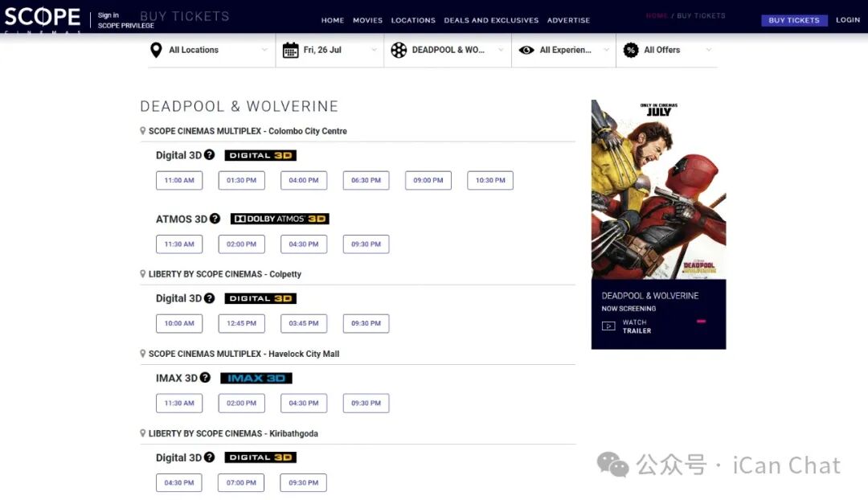This screenshot has width=868, height=500.
Task: Click the percent badge icon for offers
Action: 631,50
